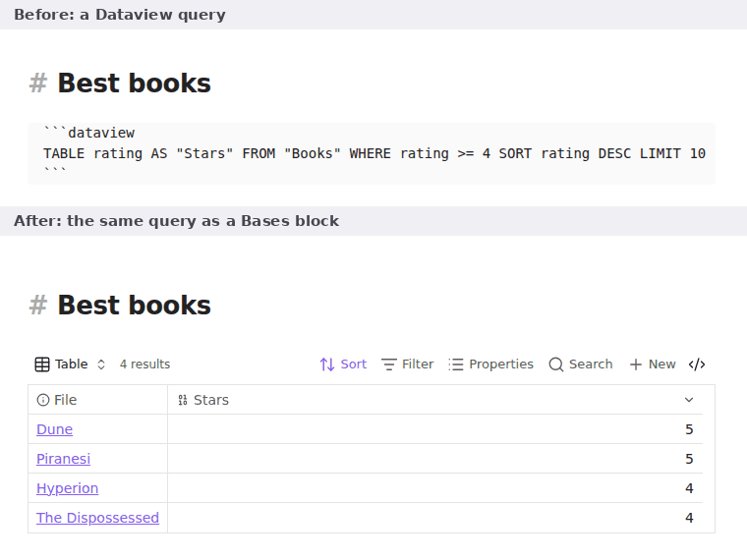747x560 pixels.
Task: Click the Best books heading above Bases table
Action: pyautogui.click(x=134, y=306)
